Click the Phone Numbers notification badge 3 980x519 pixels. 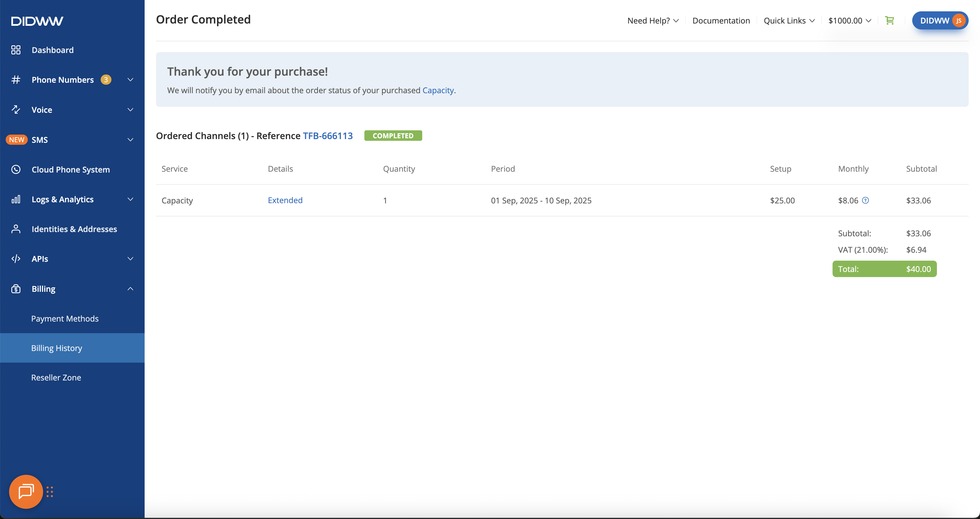pos(106,80)
